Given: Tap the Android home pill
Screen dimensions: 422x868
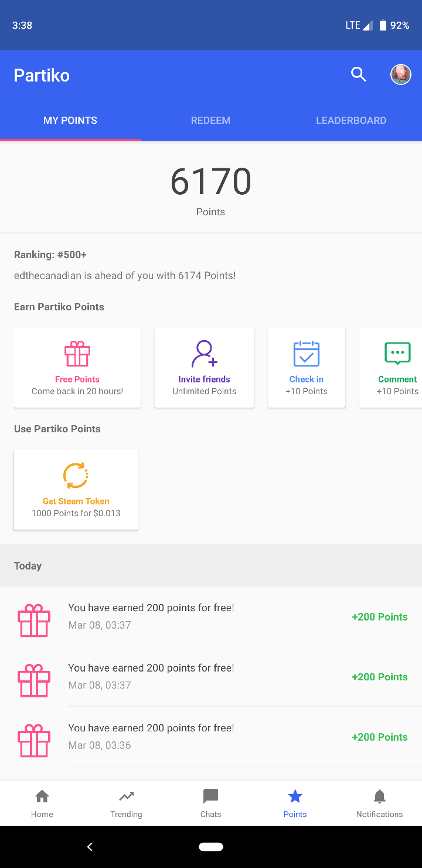Looking at the screenshot, I should point(211,847).
